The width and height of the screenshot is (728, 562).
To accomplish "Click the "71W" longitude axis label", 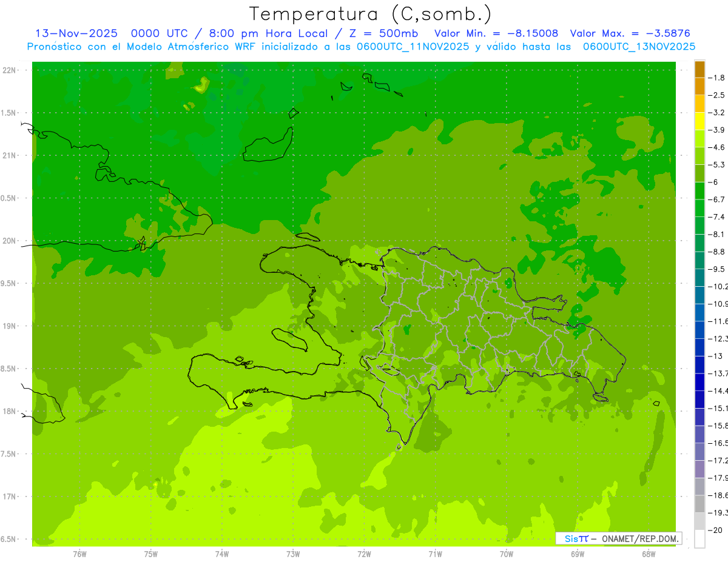I will tap(435, 554).
